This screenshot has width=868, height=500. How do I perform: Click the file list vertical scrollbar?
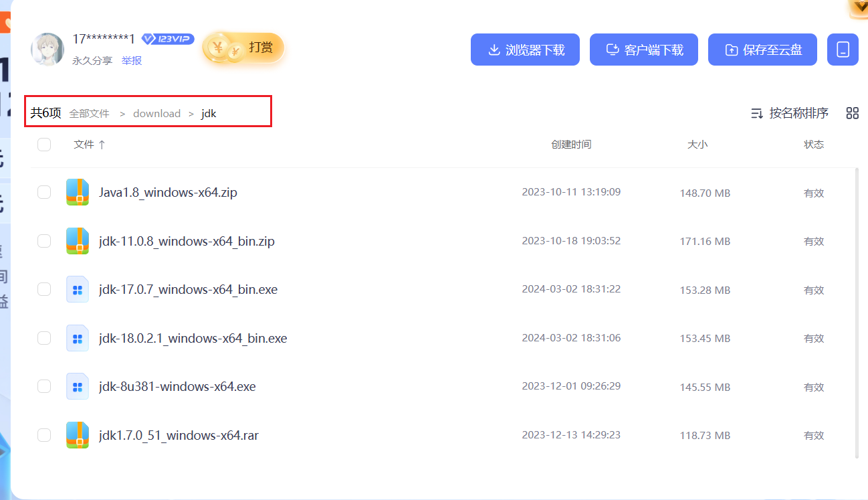pos(857,313)
